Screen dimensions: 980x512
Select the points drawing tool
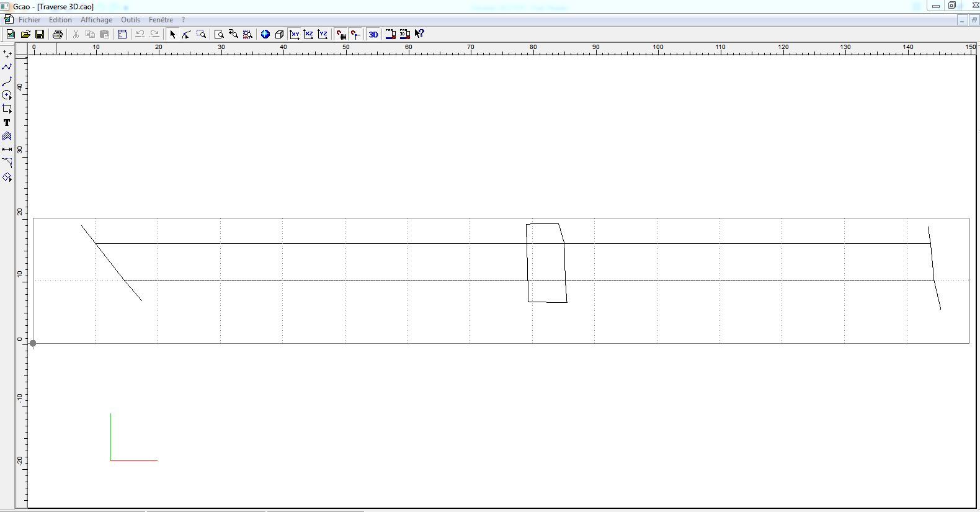point(7,54)
